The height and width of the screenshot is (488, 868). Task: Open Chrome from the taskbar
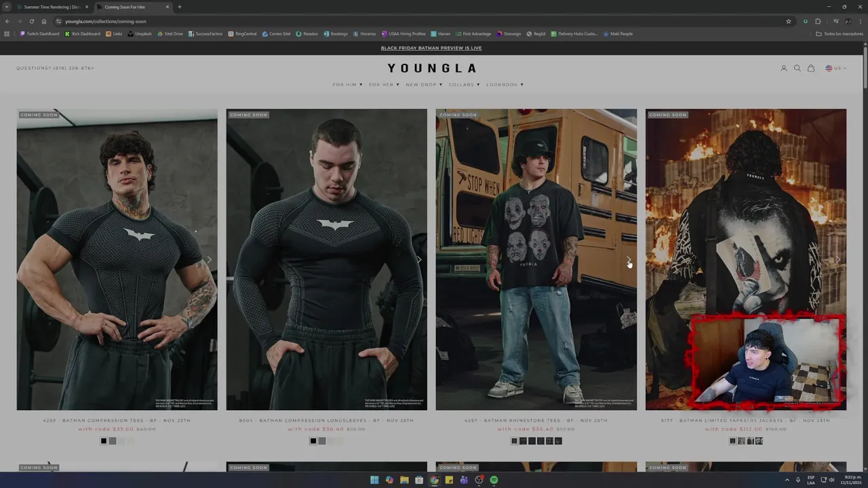pos(434,480)
